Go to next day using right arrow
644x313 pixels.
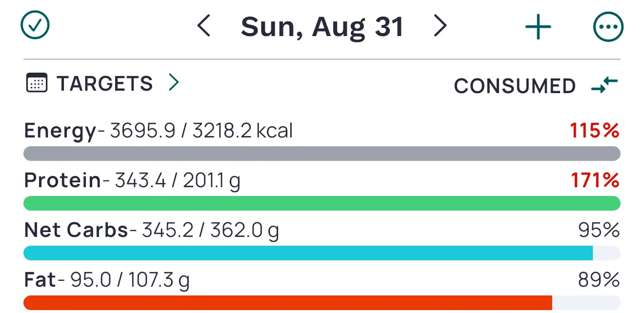[x=440, y=26]
